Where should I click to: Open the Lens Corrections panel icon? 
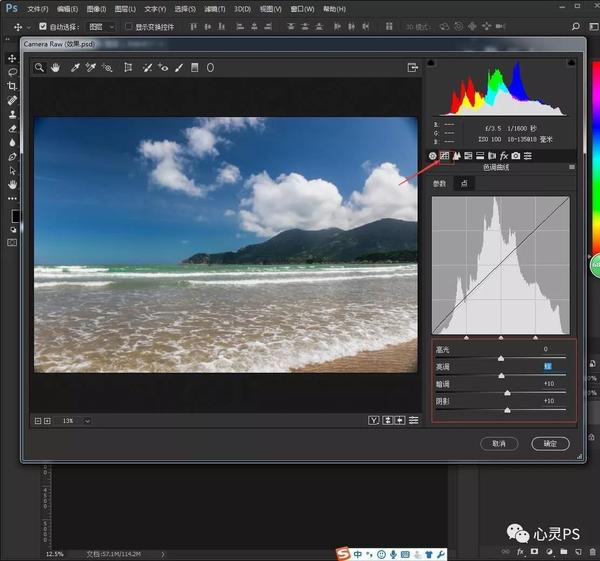click(492, 156)
